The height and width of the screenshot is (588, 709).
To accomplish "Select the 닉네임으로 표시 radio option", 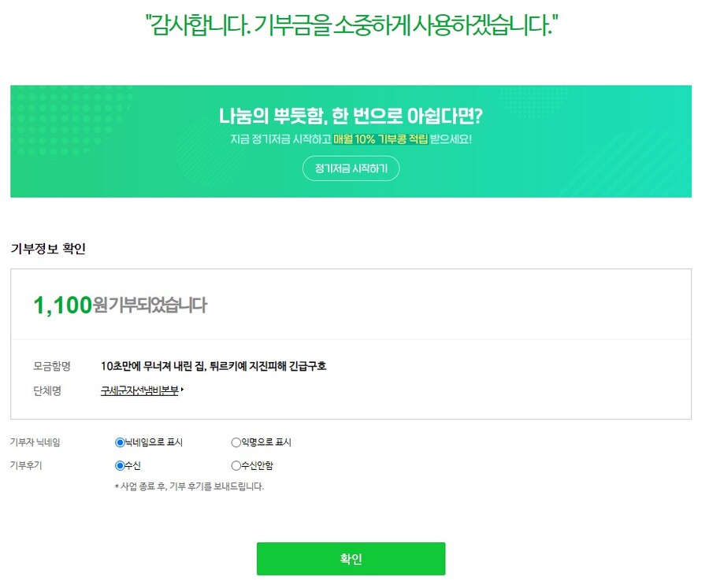I will coord(121,442).
